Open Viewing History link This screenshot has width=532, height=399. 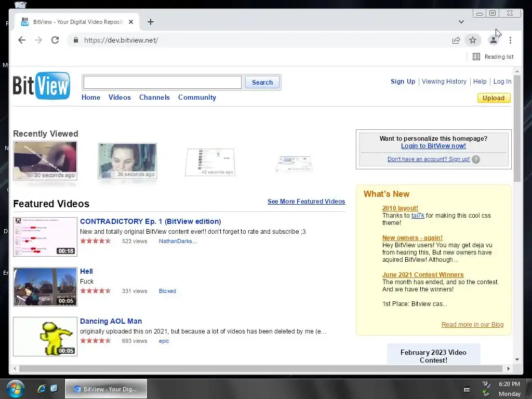[444, 82]
